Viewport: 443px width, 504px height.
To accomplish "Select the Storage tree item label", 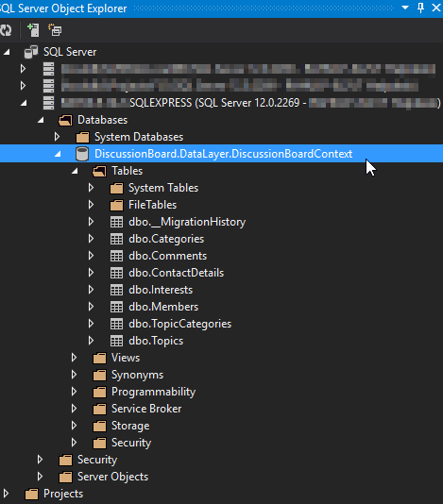I will [x=130, y=426].
